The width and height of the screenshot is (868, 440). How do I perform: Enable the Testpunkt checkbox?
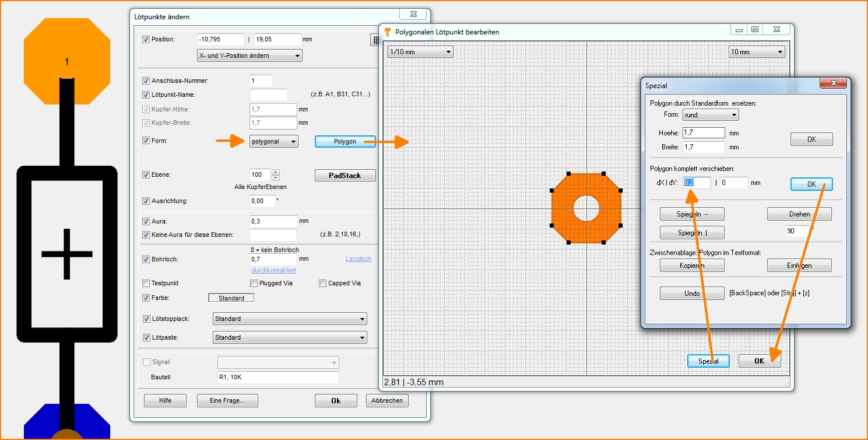[146, 284]
